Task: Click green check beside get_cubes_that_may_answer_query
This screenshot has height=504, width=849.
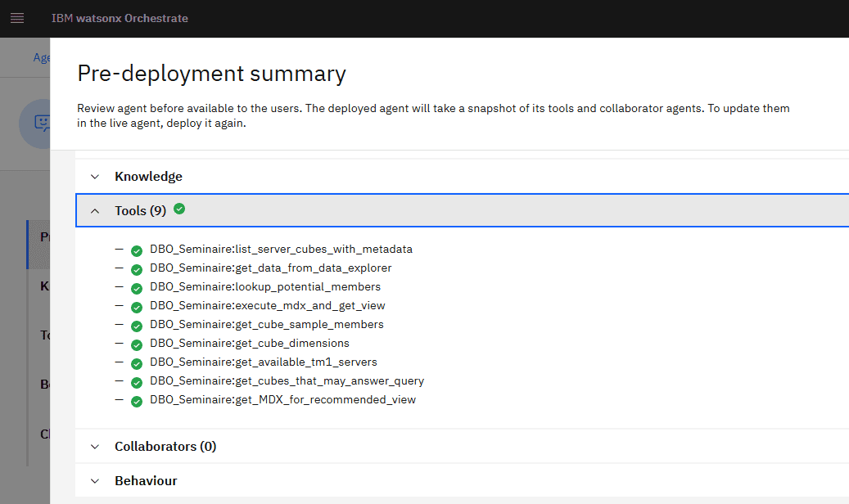Action: 136,381
